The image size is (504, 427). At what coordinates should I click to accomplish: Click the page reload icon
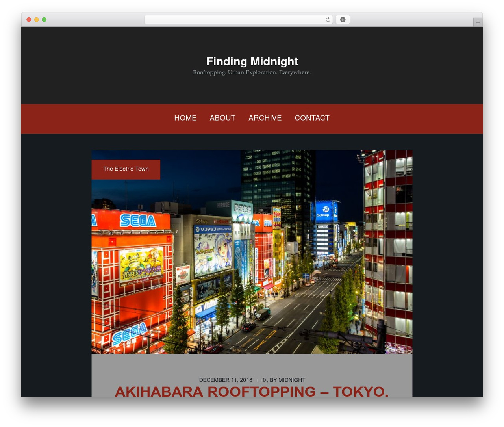[328, 20]
